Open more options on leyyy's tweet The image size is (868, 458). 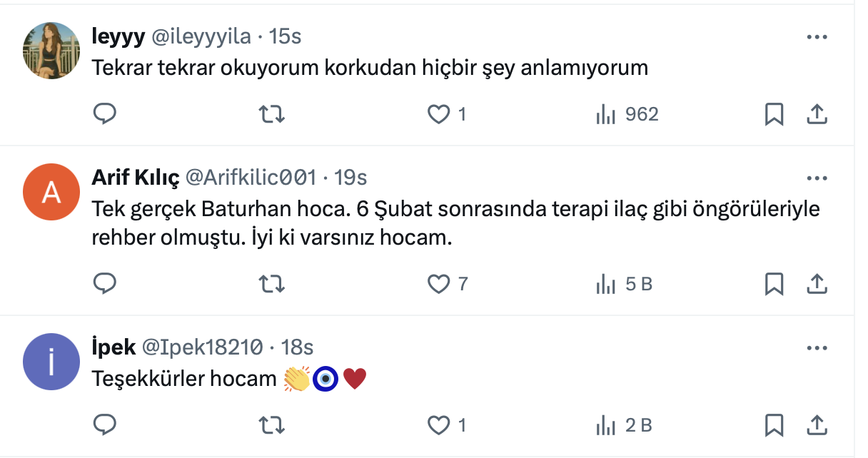point(816,37)
